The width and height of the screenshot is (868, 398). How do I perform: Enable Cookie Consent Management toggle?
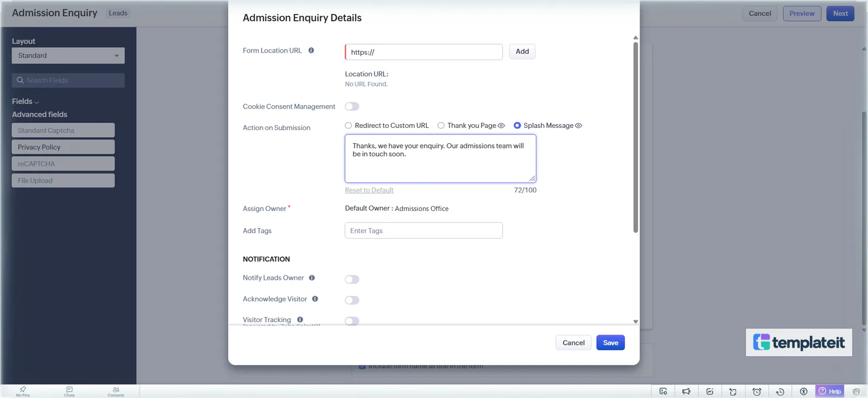click(352, 106)
